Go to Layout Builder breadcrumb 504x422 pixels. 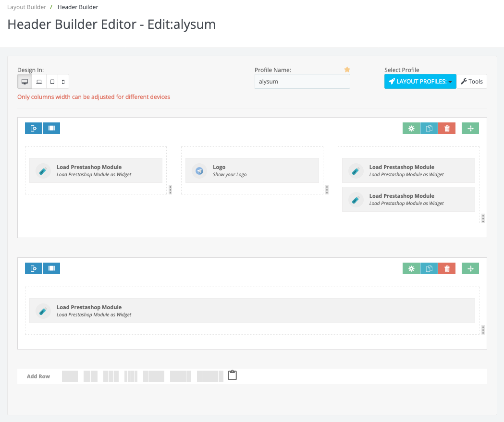pyautogui.click(x=26, y=7)
